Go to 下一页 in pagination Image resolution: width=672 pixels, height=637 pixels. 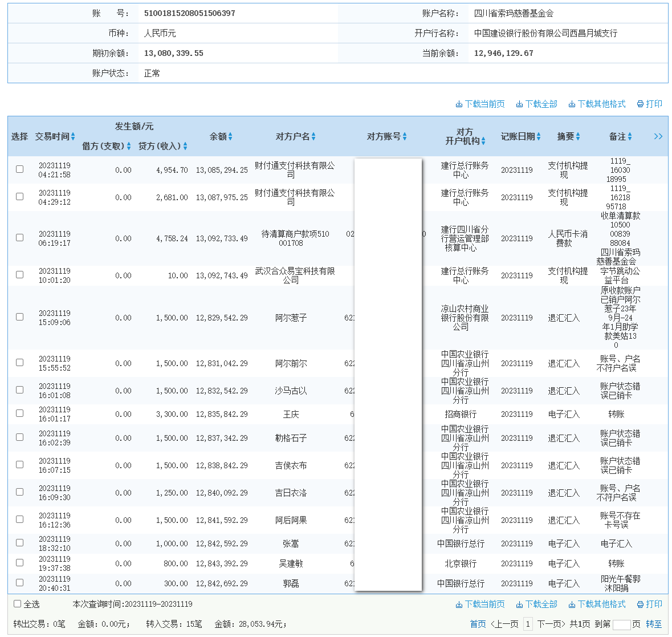(551, 624)
